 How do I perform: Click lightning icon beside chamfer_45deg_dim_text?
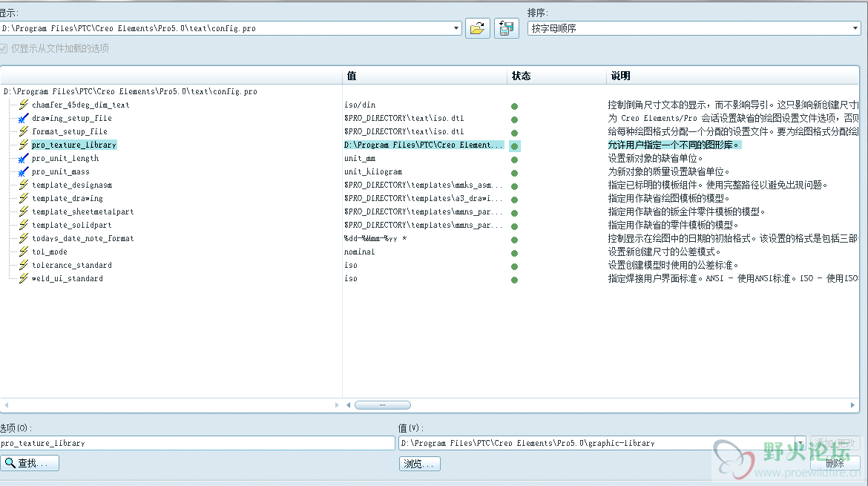click(23, 105)
